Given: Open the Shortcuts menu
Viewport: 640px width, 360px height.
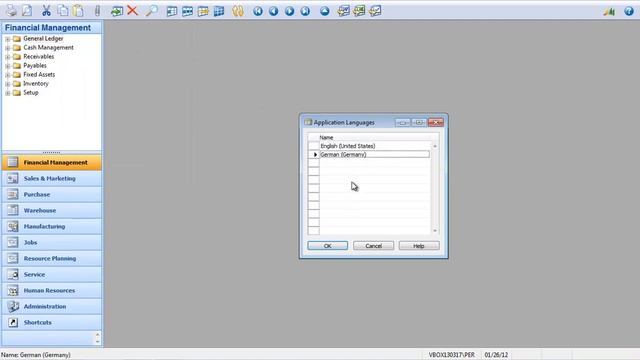Looking at the screenshot, I should coord(52,322).
